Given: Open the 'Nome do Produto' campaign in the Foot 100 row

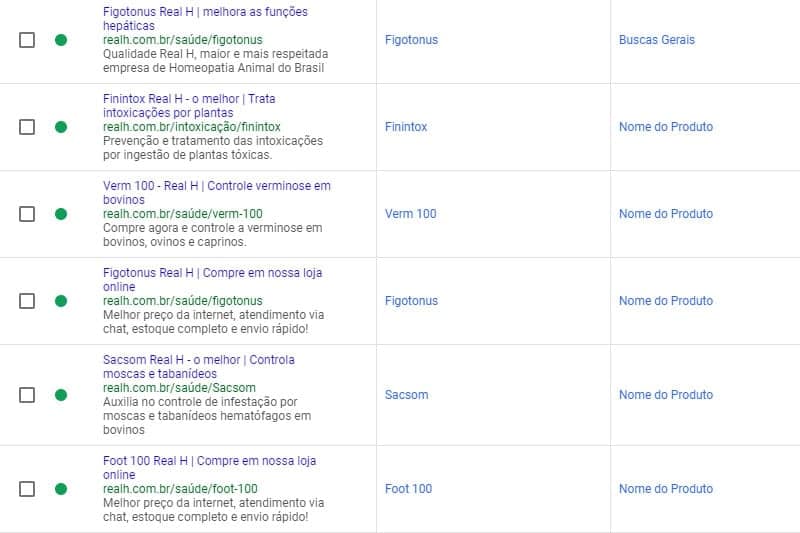Looking at the screenshot, I should tap(666, 489).
